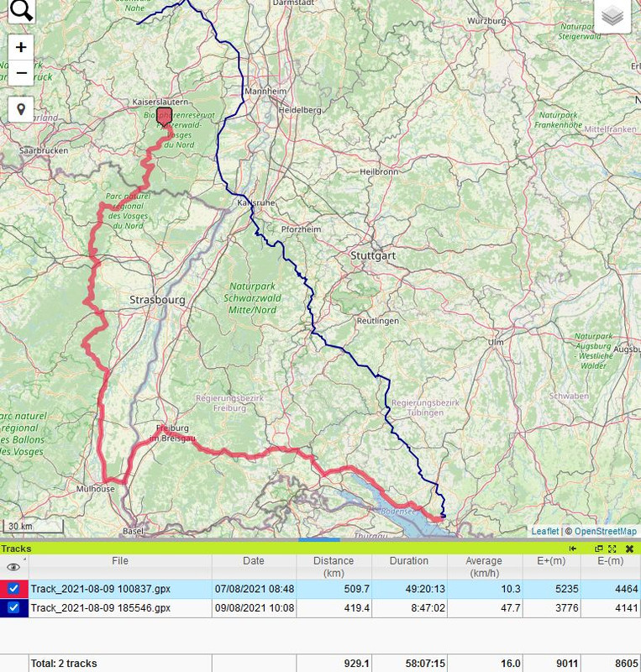The height and width of the screenshot is (672, 641).
Task: Click elevation loss value 4464
Action: 627,589
